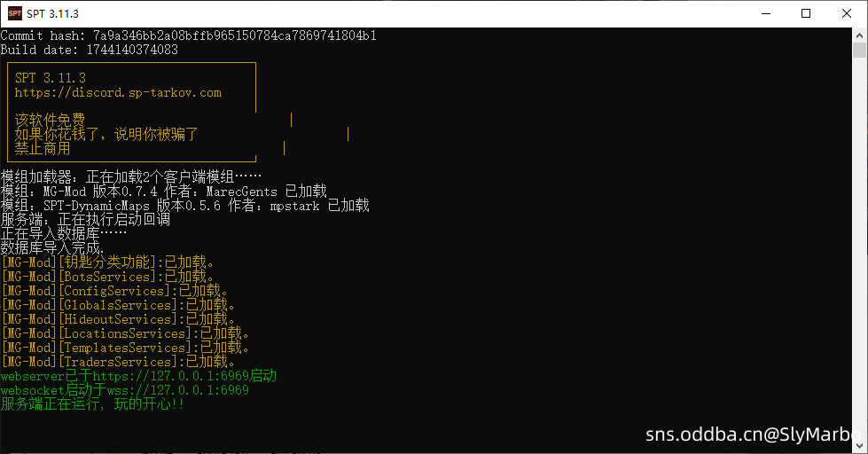Click the webserver https://127.0.0.1:6969 address
This screenshot has width=868, height=454.
point(170,376)
